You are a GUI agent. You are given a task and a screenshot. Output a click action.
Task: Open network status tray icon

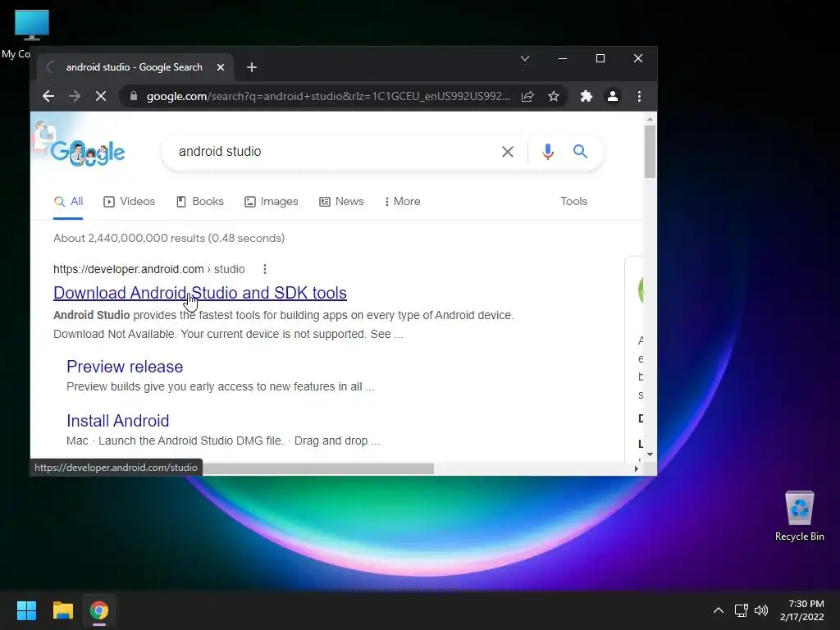(742, 610)
